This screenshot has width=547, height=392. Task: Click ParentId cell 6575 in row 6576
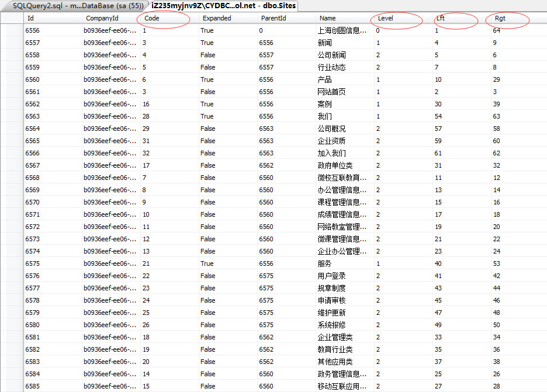[x=286, y=276]
